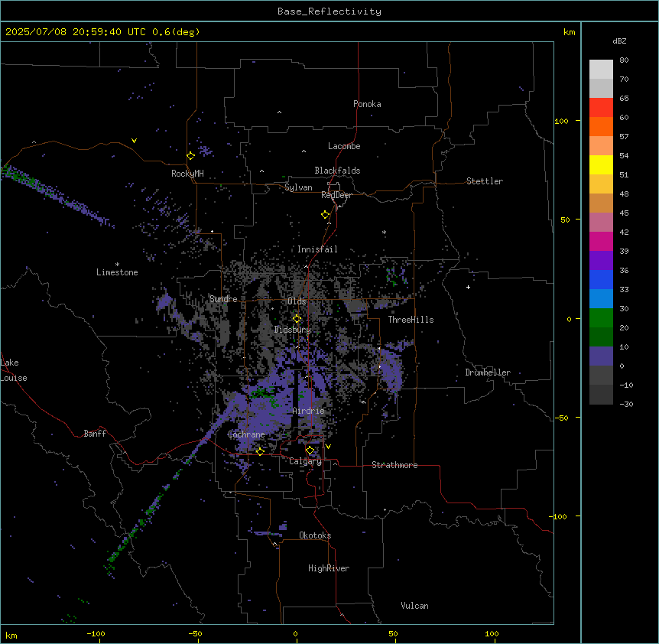Pick the gold 48-51 dBZ legend swatch

click(x=601, y=184)
